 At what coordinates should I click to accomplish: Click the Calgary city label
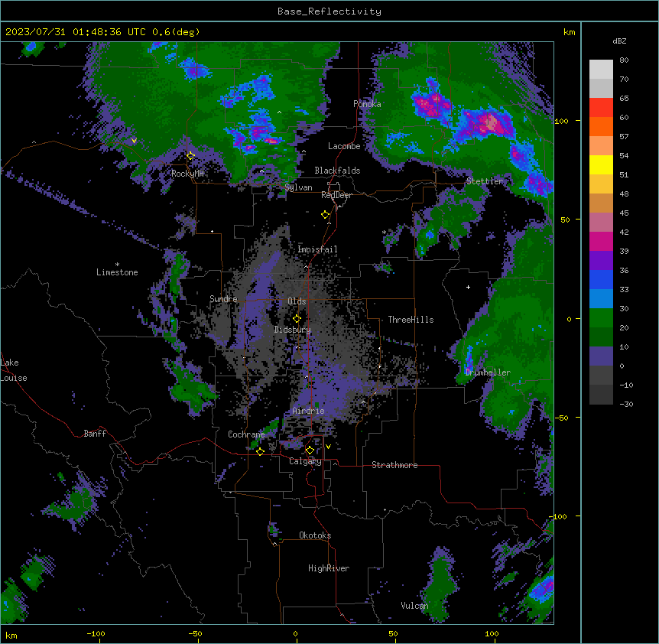pyautogui.click(x=305, y=461)
